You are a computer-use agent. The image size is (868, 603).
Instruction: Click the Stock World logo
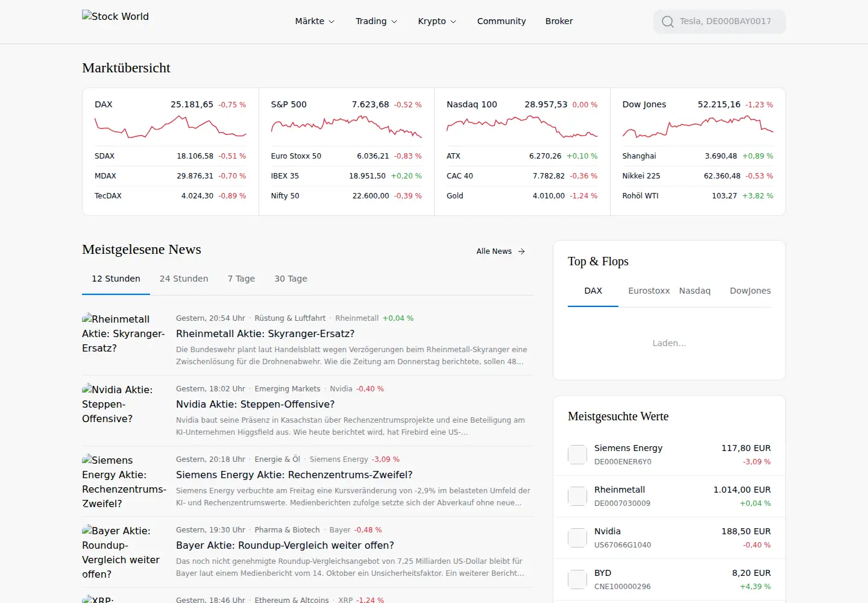115,16
